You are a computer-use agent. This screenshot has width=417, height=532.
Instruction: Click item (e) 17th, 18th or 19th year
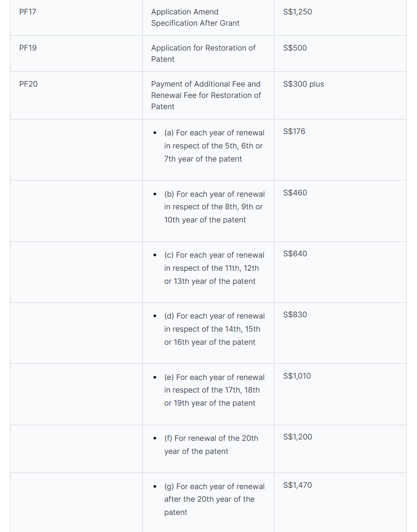click(214, 390)
